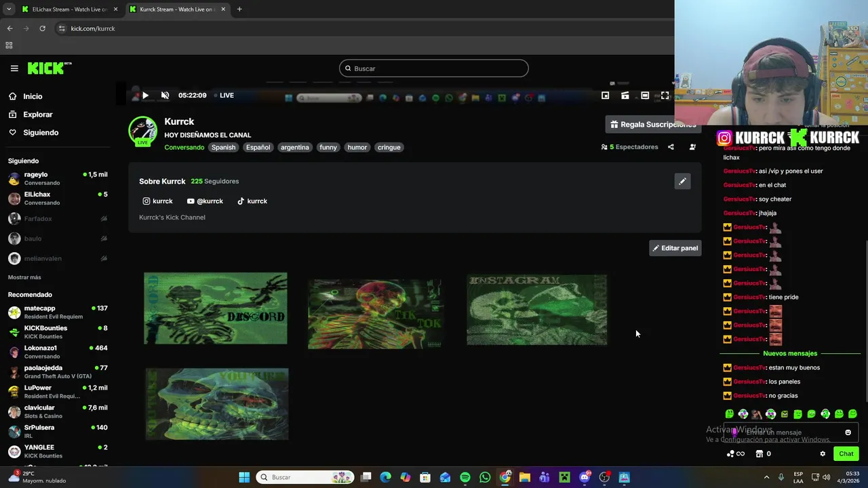Viewport: 868px width, 488px height.
Task: Open a new browser tab
Action: coord(239,9)
